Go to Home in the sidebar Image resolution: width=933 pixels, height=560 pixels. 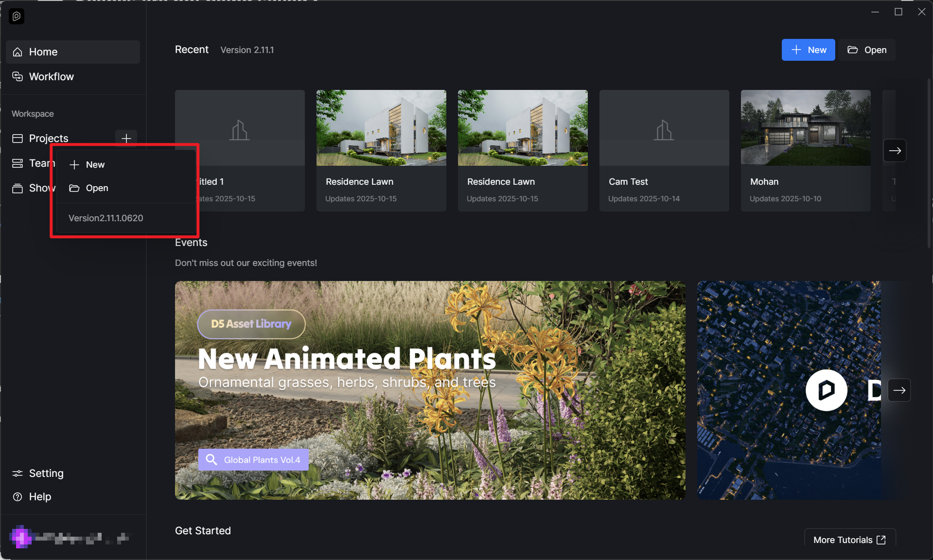[x=43, y=52]
